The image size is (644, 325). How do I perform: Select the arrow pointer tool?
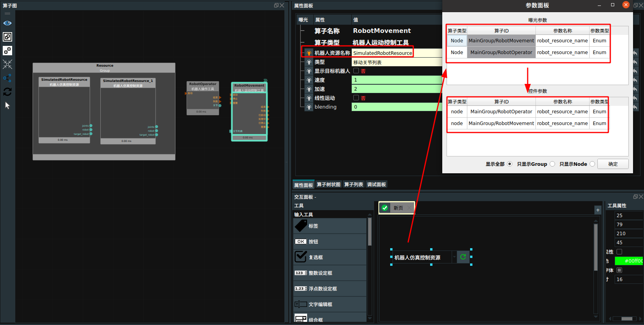click(x=7, y=105)
